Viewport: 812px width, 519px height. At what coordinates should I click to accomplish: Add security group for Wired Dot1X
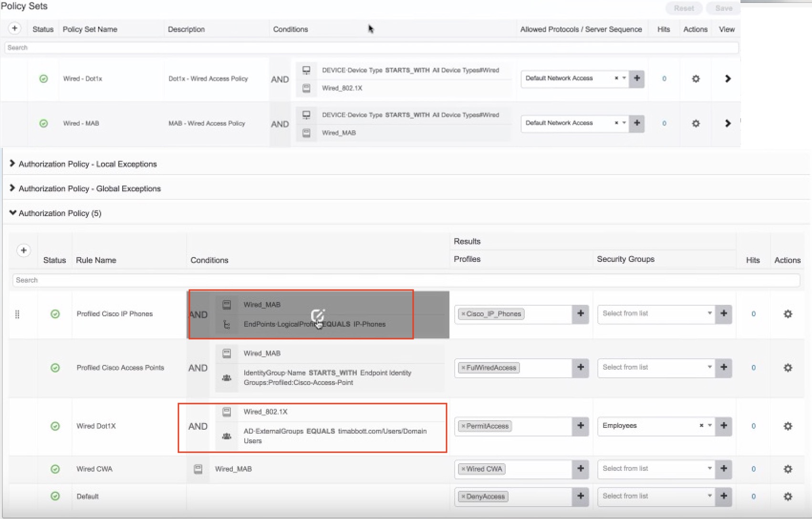pos(724,426)
